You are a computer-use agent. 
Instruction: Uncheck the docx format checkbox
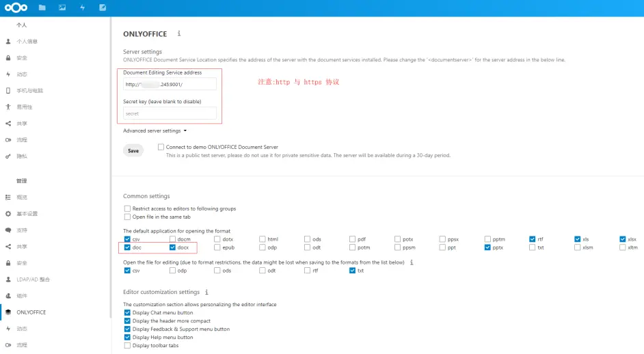tap(172, 247)
